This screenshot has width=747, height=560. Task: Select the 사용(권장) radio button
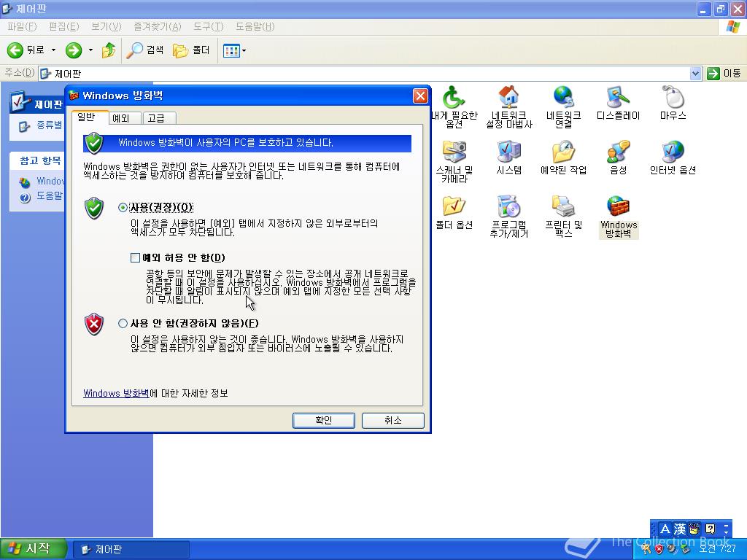click(123, 207)
